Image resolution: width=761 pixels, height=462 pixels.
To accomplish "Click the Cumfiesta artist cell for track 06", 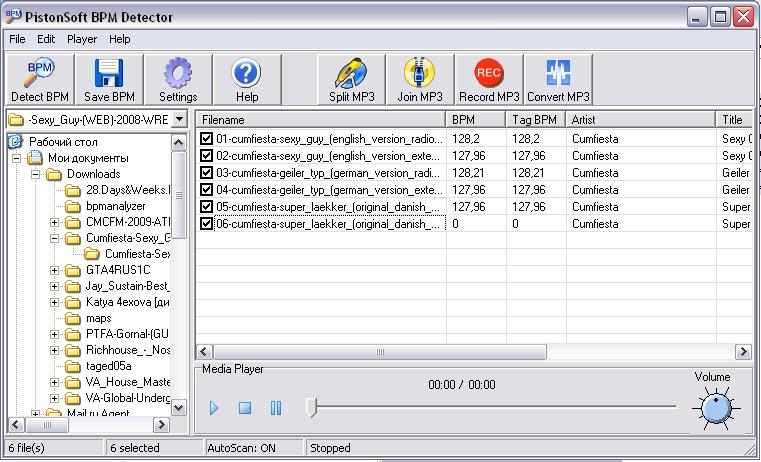I will [x=595, y=224].
